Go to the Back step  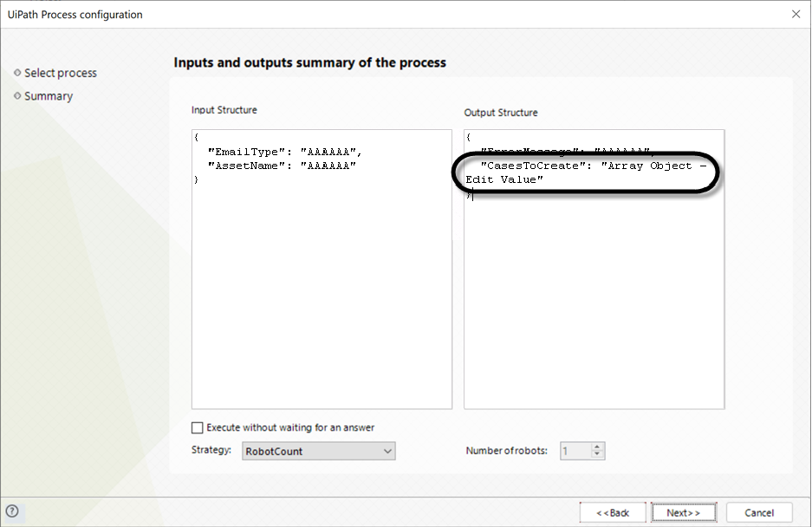coord(613,512)
